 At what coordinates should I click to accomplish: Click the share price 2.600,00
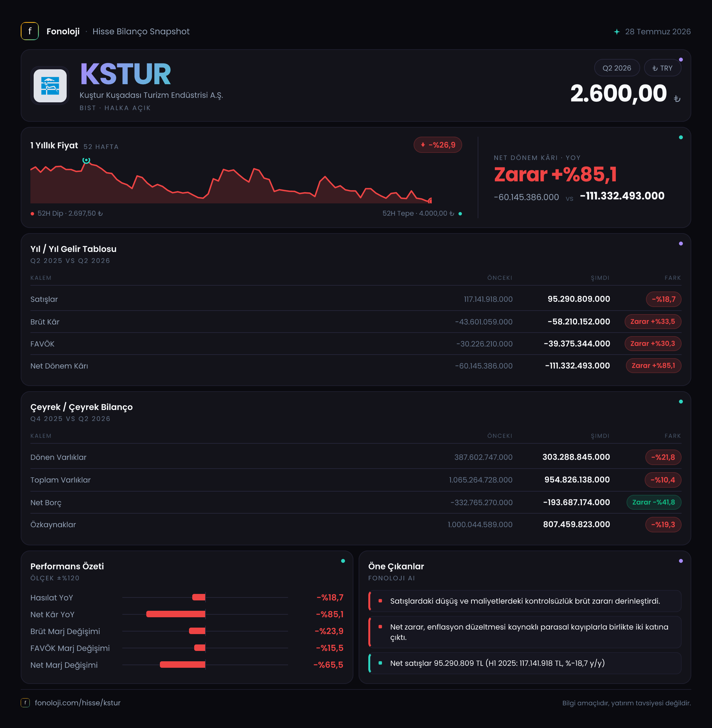pos(618,93)
